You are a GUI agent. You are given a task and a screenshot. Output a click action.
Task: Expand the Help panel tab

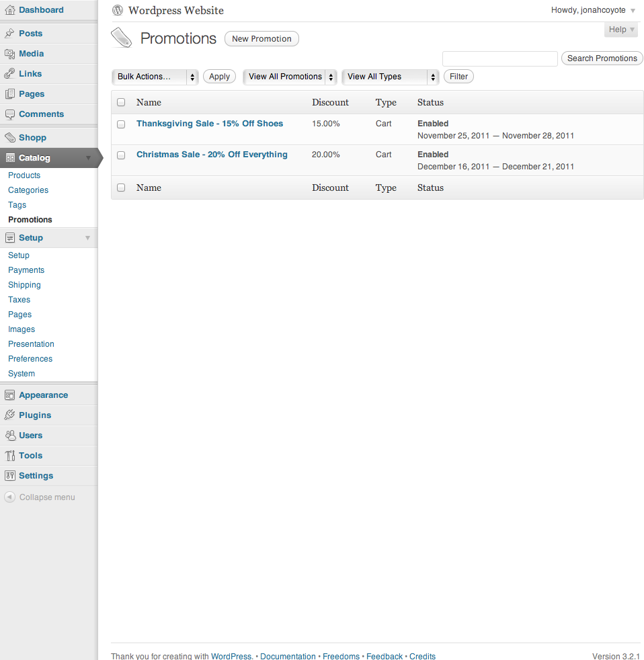(621, 30)
